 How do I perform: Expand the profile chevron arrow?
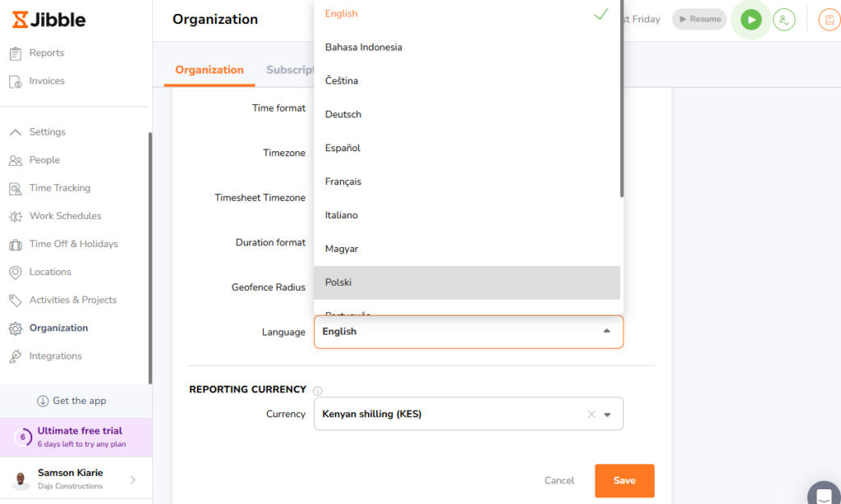pyautogui.click(x=133, y=480)
